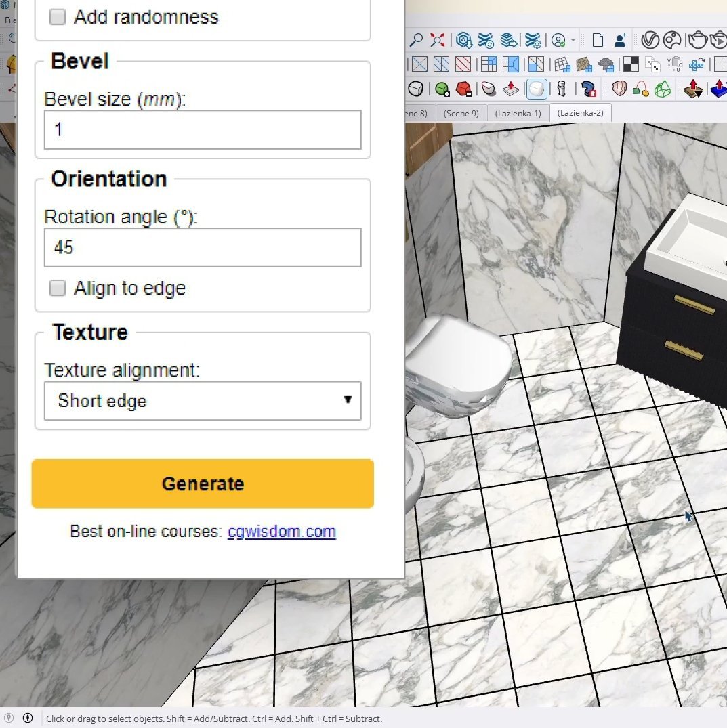Click inside the Rotation angle input field
Image resolution: width=727 pixels, height=728 pixels.
pyautogui.click(x=203, y=247)
